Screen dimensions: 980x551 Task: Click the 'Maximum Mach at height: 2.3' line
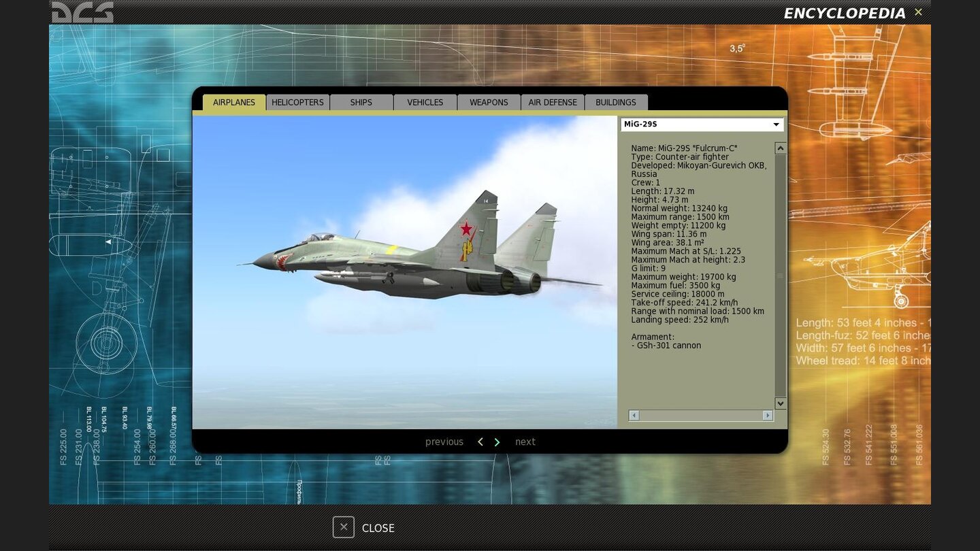[x=688, y=260]
